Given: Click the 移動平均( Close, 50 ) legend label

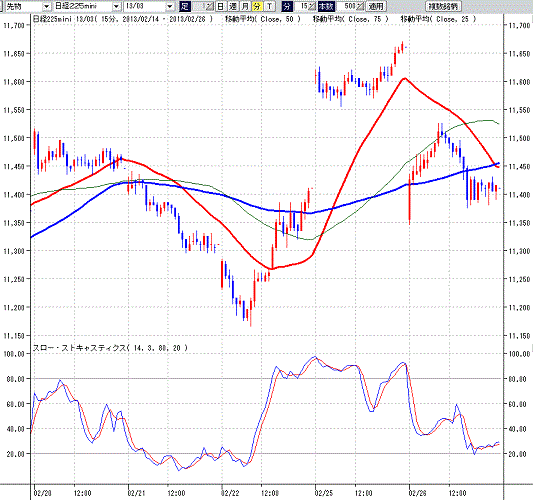Looking at the screenshot, I should (263, 19).
